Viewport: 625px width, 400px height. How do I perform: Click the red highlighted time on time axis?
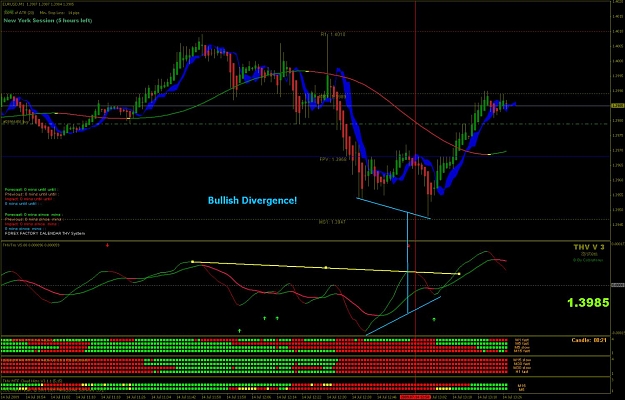(x=415, y=397)
